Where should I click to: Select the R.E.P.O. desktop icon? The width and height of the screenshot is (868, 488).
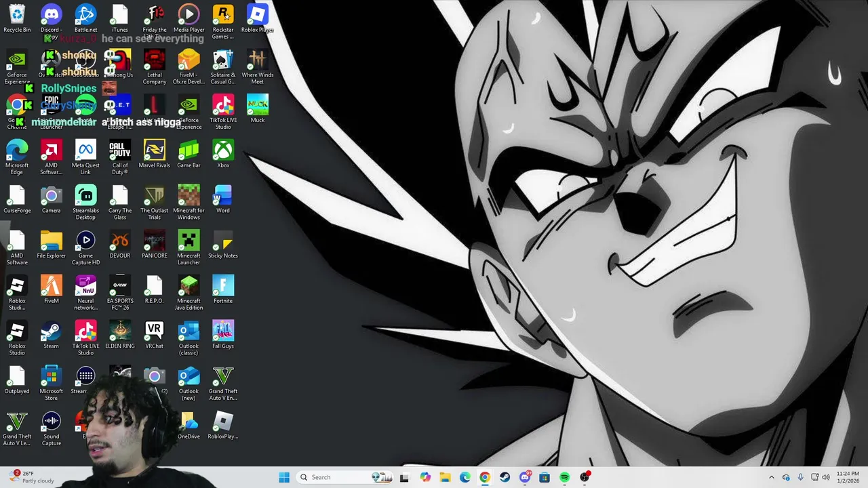(154, 289)
